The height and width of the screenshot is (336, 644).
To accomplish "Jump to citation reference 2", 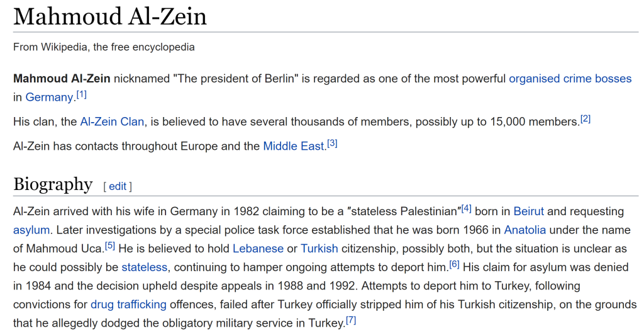I will tap(586, 119).
